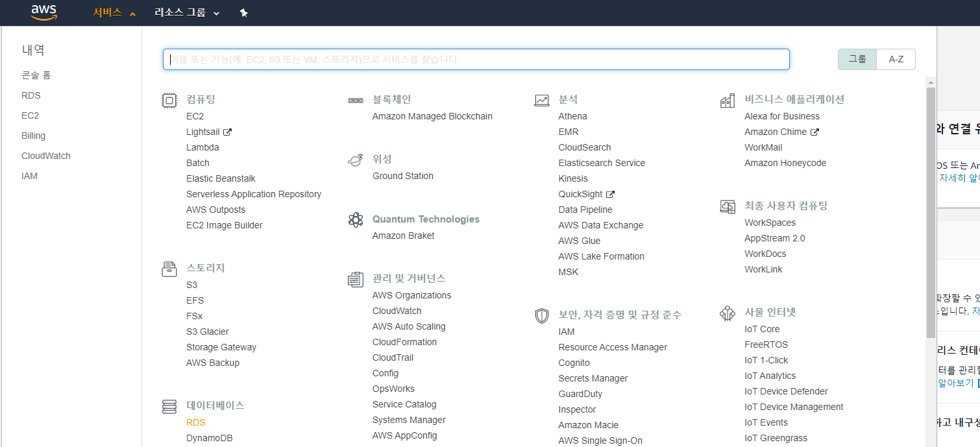Screen dimensions: 980x447
Task: Open IAM under Security category
Action: click(x=567, y=332)
